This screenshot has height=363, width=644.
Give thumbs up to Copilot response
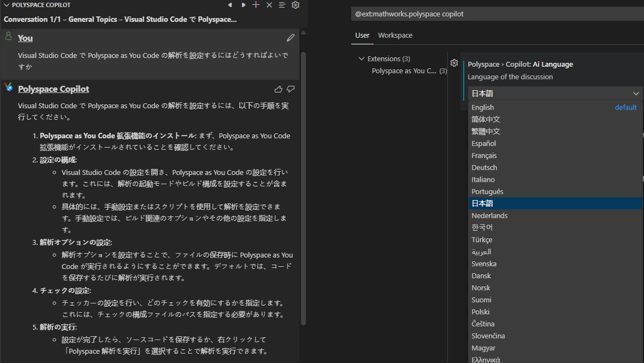279,89
